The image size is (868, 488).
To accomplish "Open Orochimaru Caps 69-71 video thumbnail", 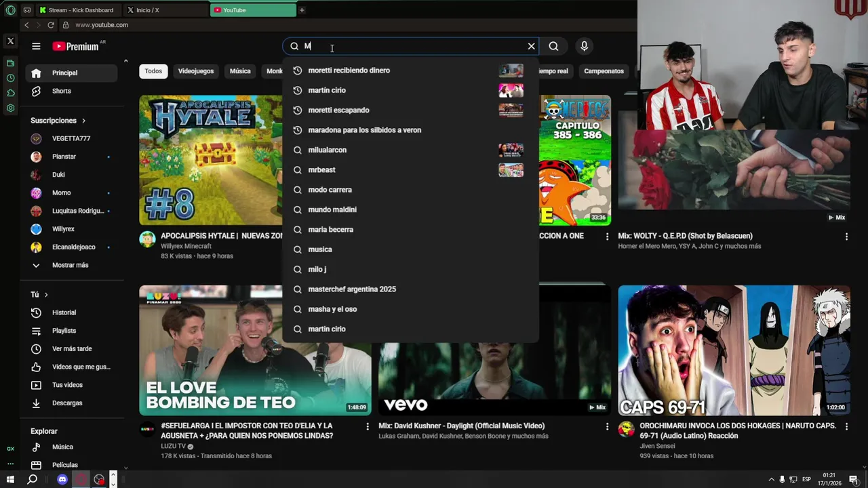I will pyautogui.click(x=734, y=350).
